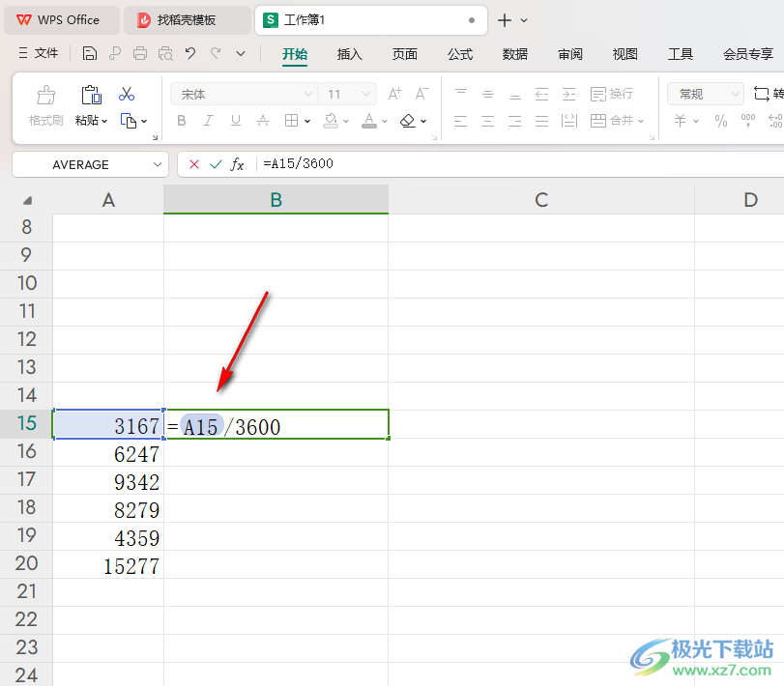This screenshot has height=686, width=784.
Task: Redo the last action
Action: point(216,53)
